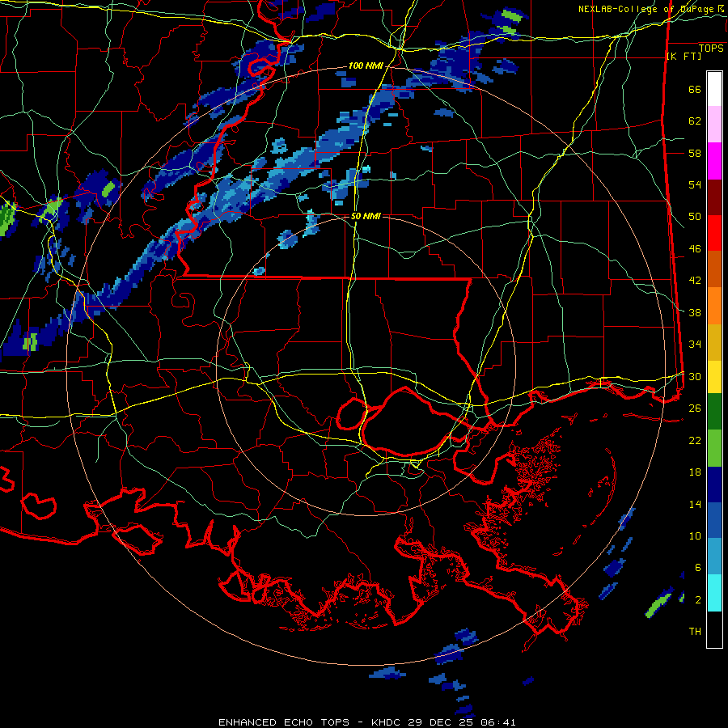This screenshot has height=728, width=728.
Task: Click the 62 value on the legend
Action: [695, 121]
